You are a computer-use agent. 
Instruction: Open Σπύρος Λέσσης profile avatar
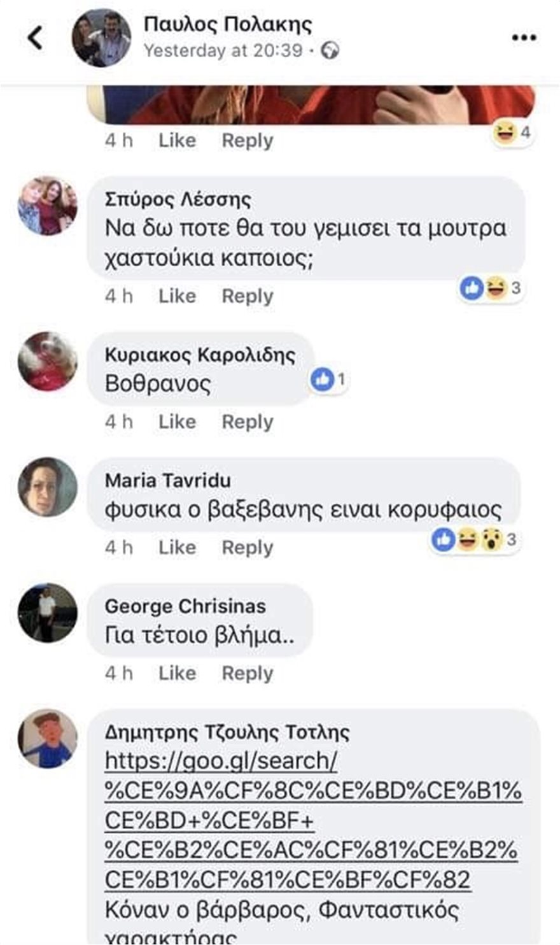coord(48,206)
